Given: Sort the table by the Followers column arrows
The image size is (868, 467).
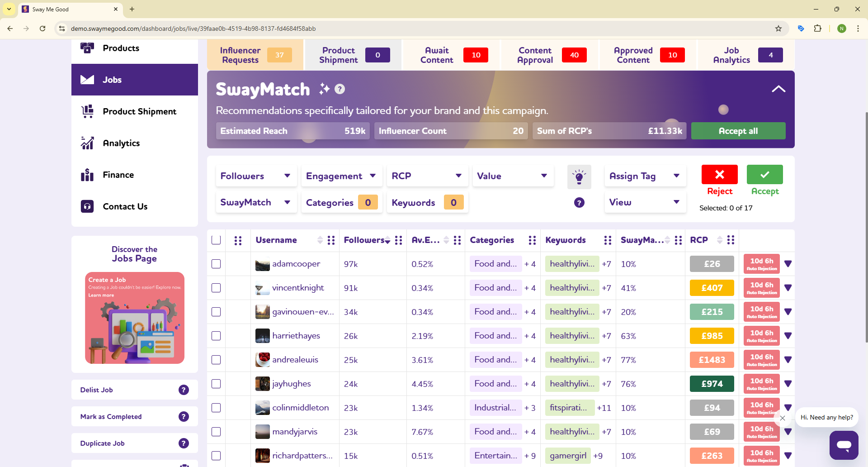Looking at the screenshot, I should tap(387, 240).
